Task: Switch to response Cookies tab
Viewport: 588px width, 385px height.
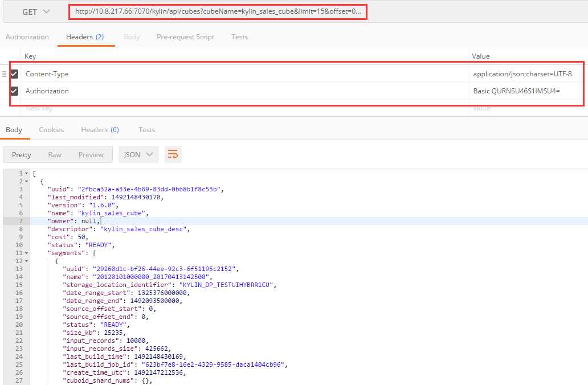Action: coord(51,130)
